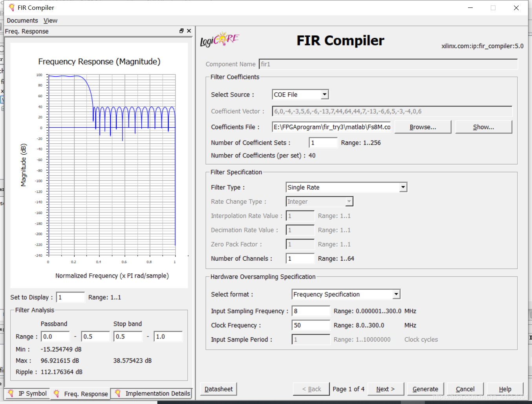Click the Generate button
This screenshot has width=532, height=404.
pos(425,389)
